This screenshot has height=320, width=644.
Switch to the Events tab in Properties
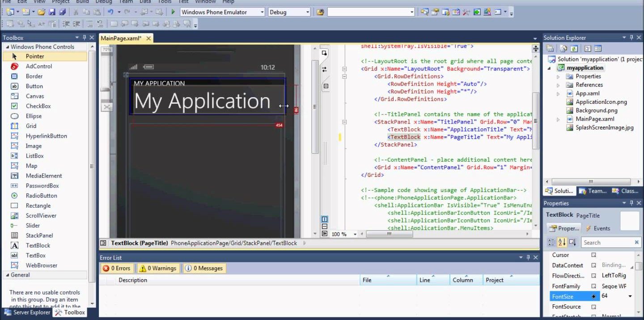(598, 228)
